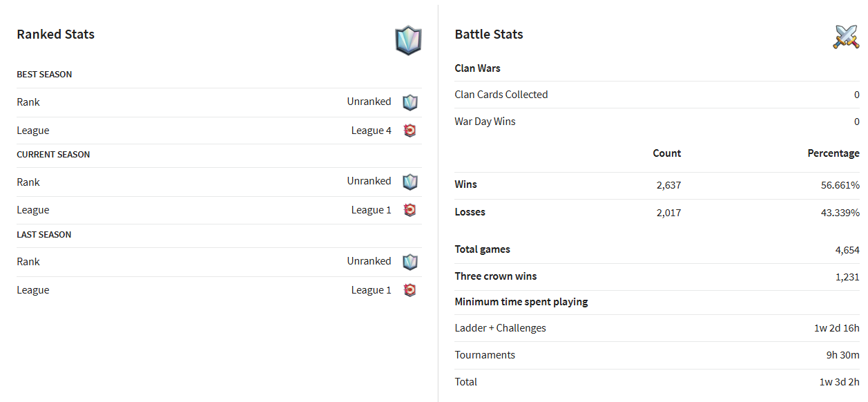Click the Wins percentage value 56.661%
Image resolution: width=868 pixels, height=402 pixels.
point(840,185)
